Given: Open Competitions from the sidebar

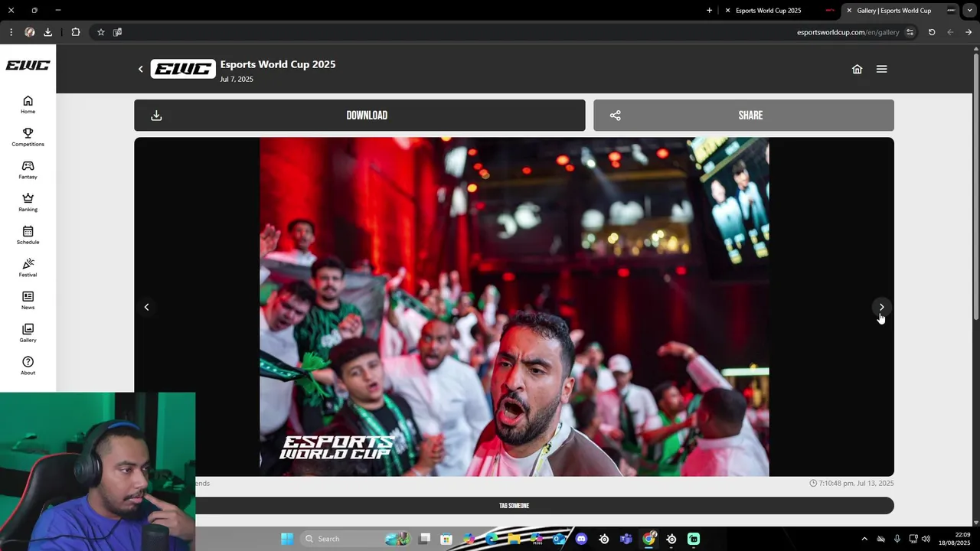Looking at the screenshot, I should [28, 137].
